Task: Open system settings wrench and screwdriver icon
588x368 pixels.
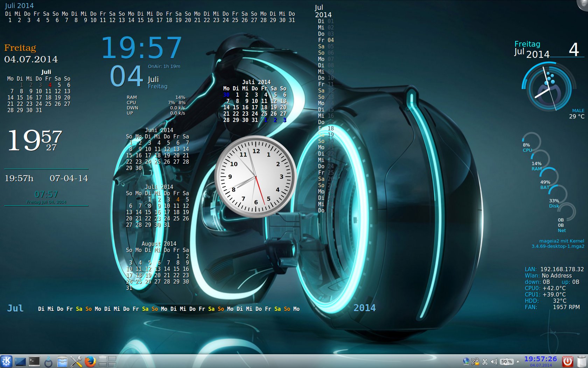Action: click(76, 361)
